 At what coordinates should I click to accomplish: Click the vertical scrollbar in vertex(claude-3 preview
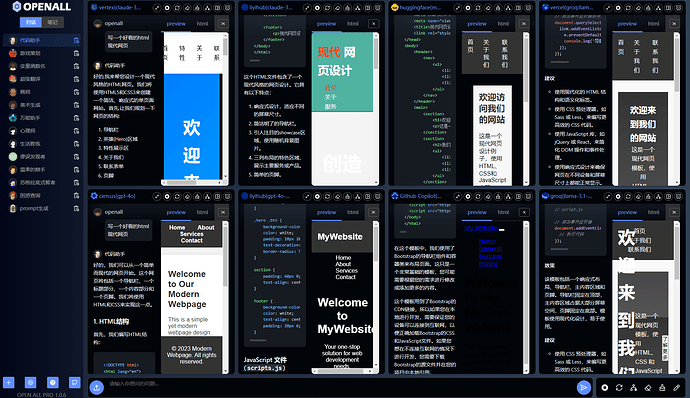pyautogui.click(x=225, y=46)
